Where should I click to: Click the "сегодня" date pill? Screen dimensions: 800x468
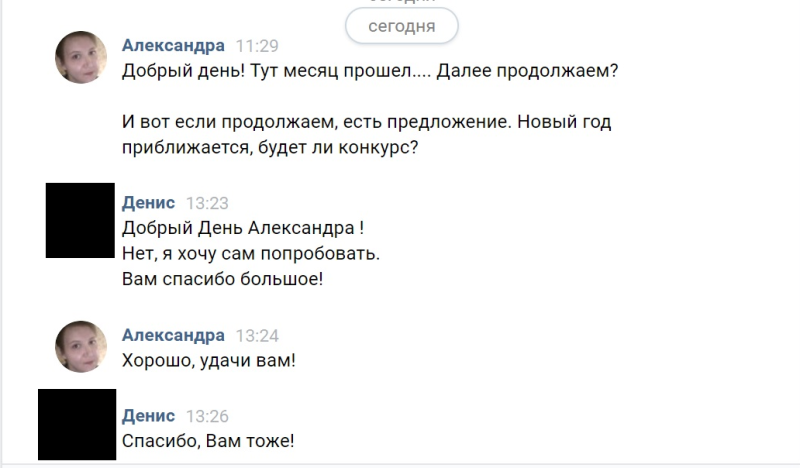[x=402, y=26]
